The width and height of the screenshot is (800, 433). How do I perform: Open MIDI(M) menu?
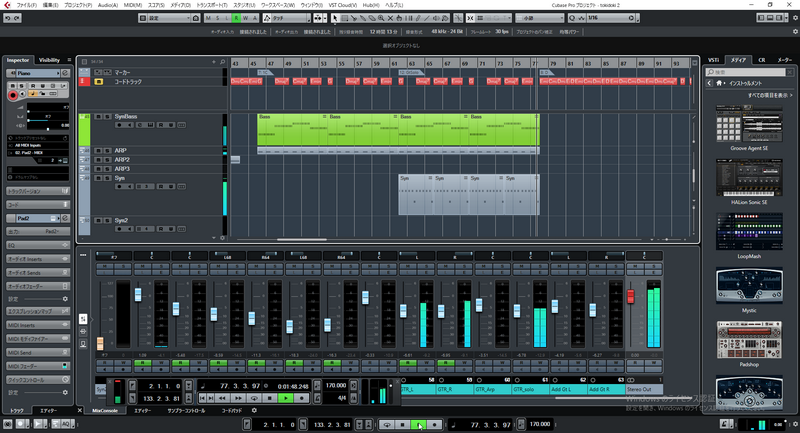point(133,5)
